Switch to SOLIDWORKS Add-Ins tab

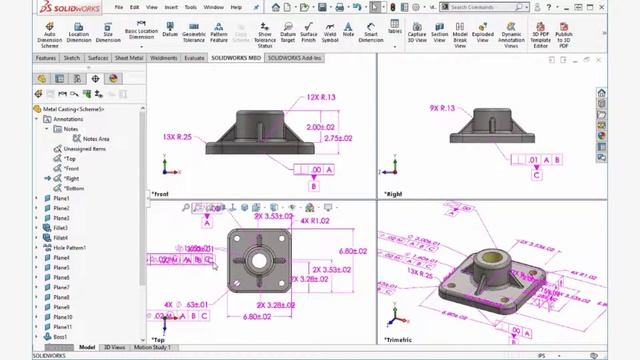[294, 58]
